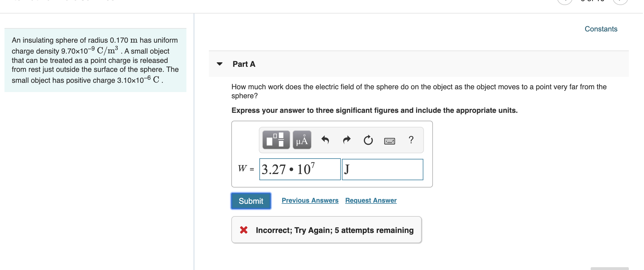This screenshot has height=270, width=644.
Task: Reset the answer field
Action: tap(368, 140)
